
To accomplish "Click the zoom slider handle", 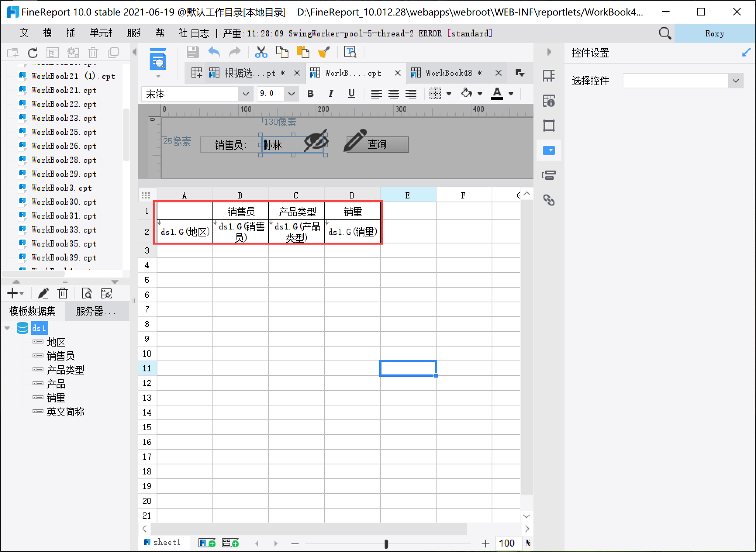I will pyautogui.click(x=386, y=544).
